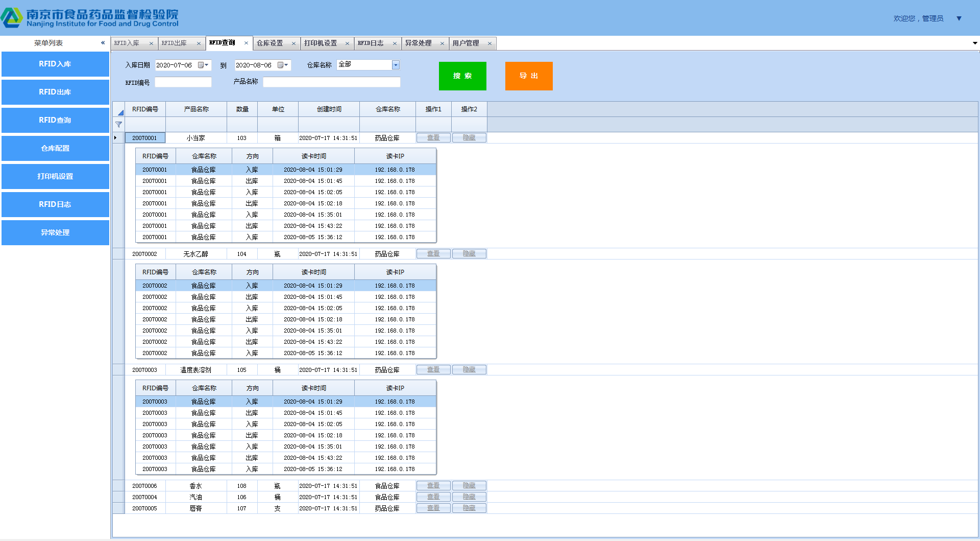The image size is (980, 541).
Task: Collapse the menu list sidebar
Action: tap(103, 43)
